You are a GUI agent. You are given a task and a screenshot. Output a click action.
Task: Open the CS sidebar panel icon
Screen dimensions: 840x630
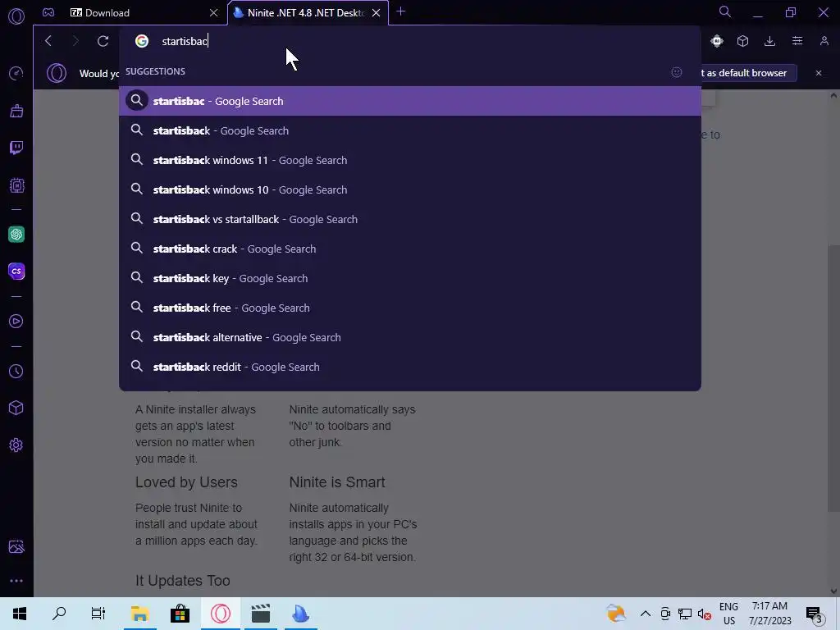(16, 271)
